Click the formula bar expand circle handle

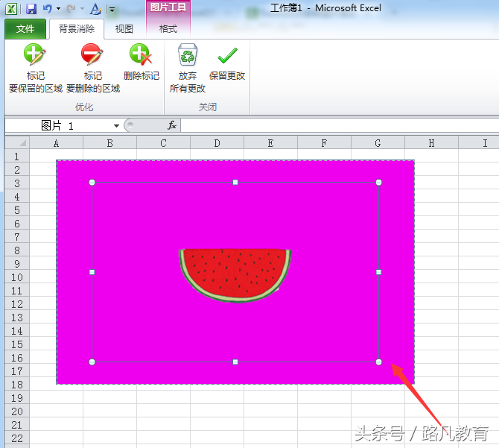coord(130,124)
